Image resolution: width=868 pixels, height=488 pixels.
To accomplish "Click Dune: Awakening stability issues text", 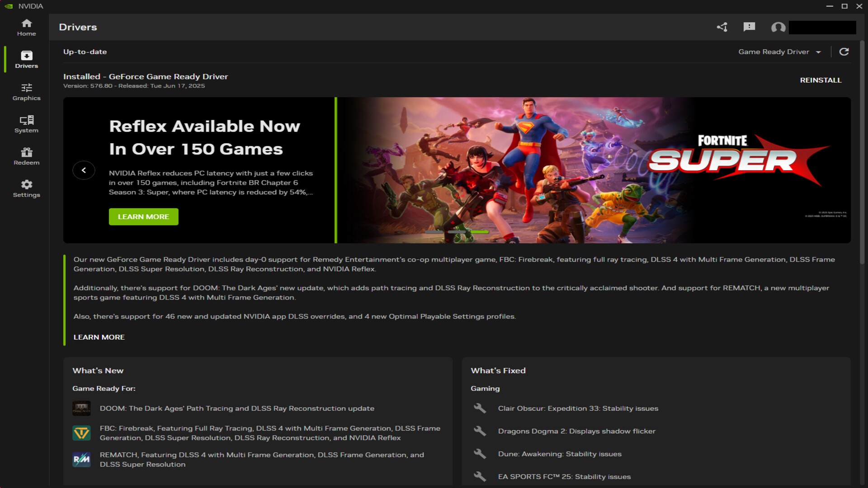I will point(560,454).
